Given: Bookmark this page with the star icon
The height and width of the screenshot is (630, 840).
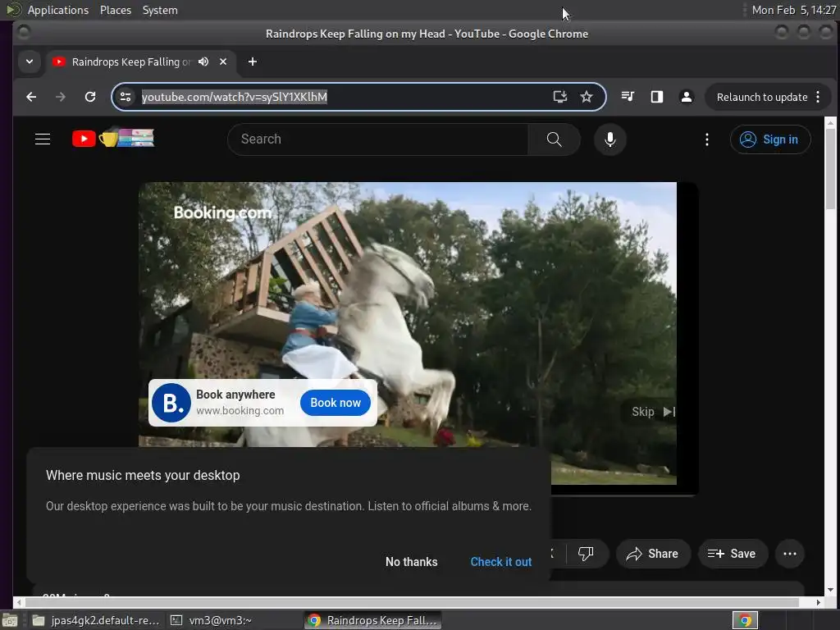Looking at the screenshot, I should (587, 97).
